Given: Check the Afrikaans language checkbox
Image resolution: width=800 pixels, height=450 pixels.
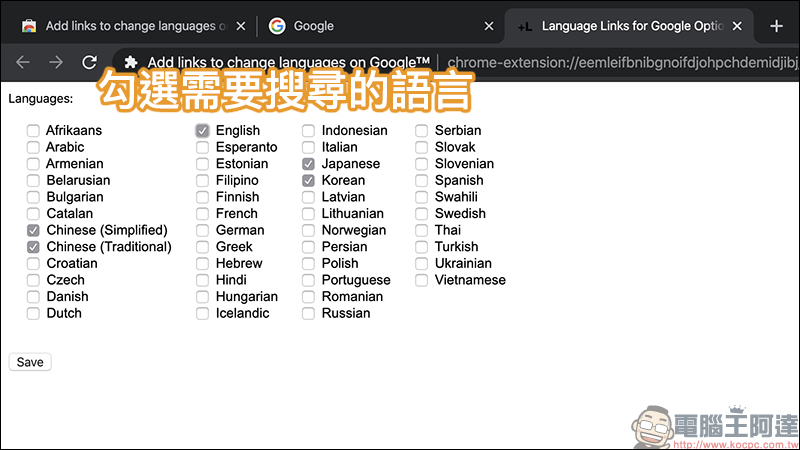Looking at the screenshot, I should click(x=33, y=131).
